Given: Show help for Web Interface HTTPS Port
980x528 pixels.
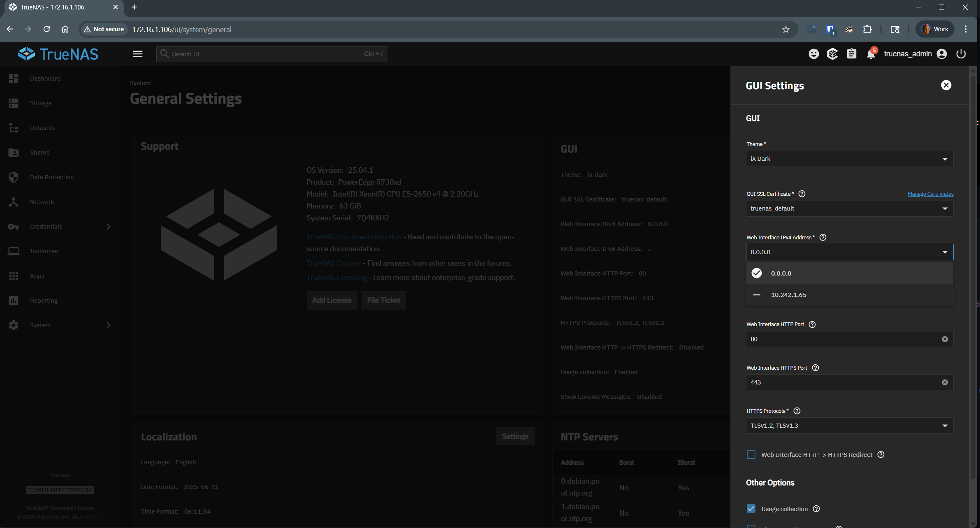Looking at the screenshot, I should point(816,368).
